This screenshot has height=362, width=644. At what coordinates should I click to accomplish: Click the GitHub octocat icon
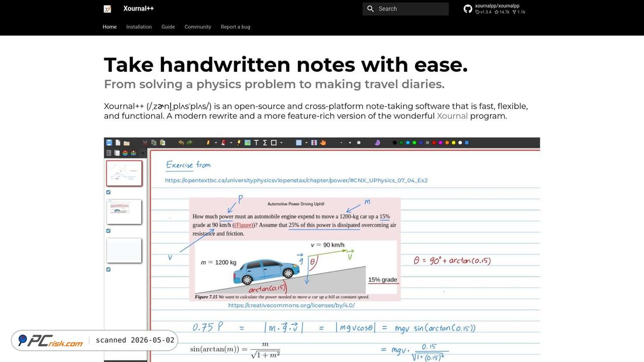pos(468,9)
